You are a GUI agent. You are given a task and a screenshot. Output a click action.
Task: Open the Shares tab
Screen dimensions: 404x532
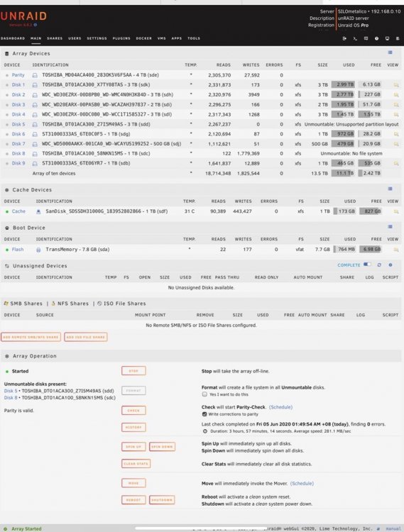[x=55, y=38]
